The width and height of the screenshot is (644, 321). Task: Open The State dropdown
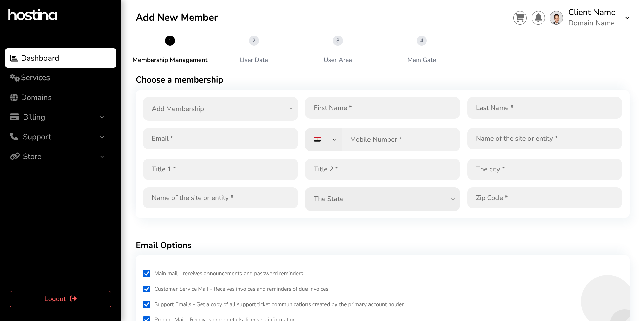(x=382, y=199)
